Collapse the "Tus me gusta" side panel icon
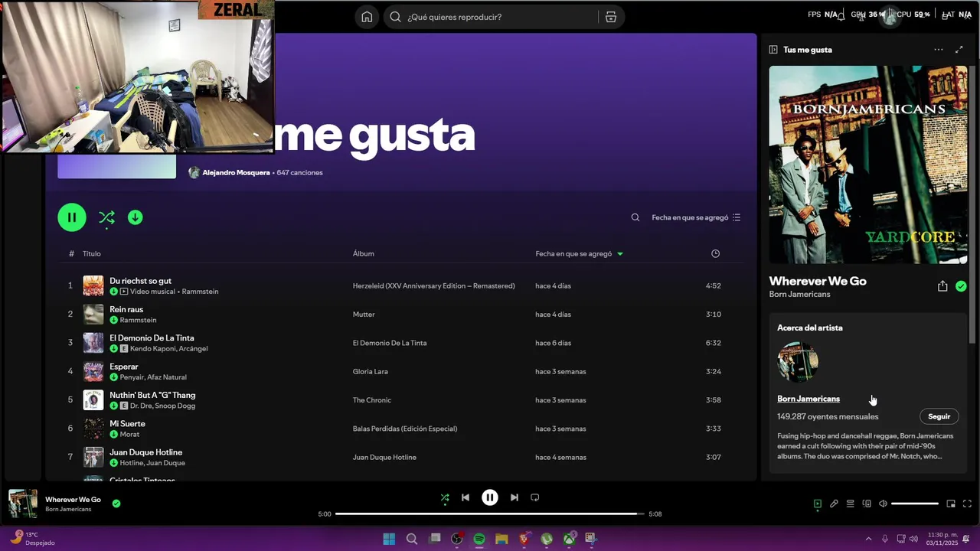 pyautogui.click(x=773, y=50)
